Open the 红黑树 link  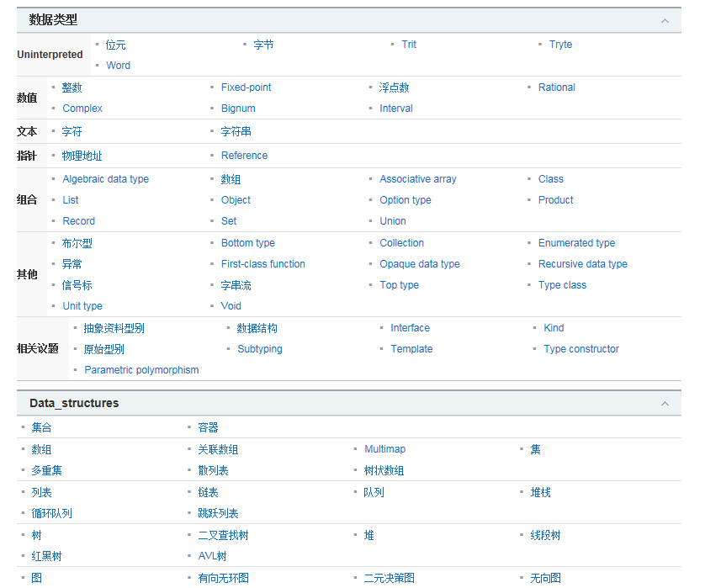[x=47, y=557]
